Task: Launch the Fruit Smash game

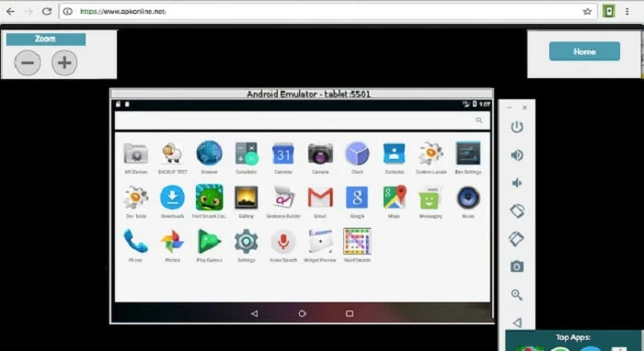Action: point(209,198)
